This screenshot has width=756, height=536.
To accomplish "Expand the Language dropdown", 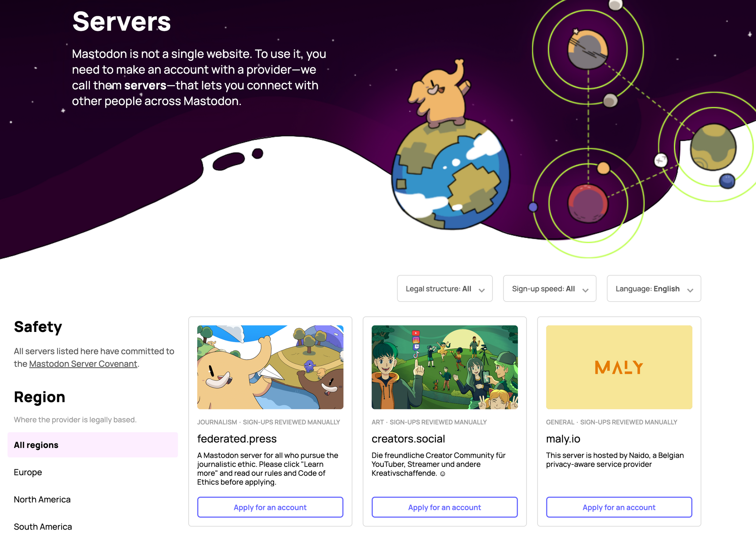I will click(x=654, y=288).
